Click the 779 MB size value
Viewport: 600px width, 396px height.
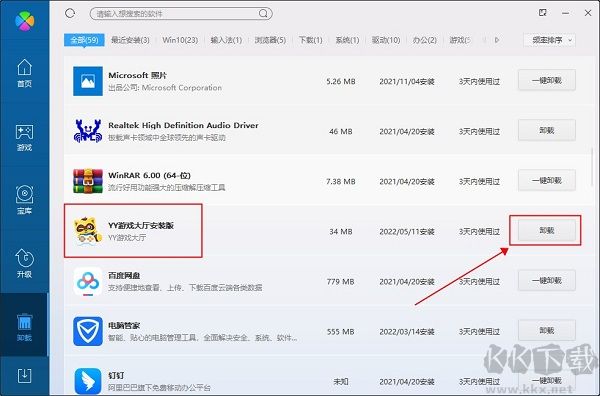pos(341,282)
